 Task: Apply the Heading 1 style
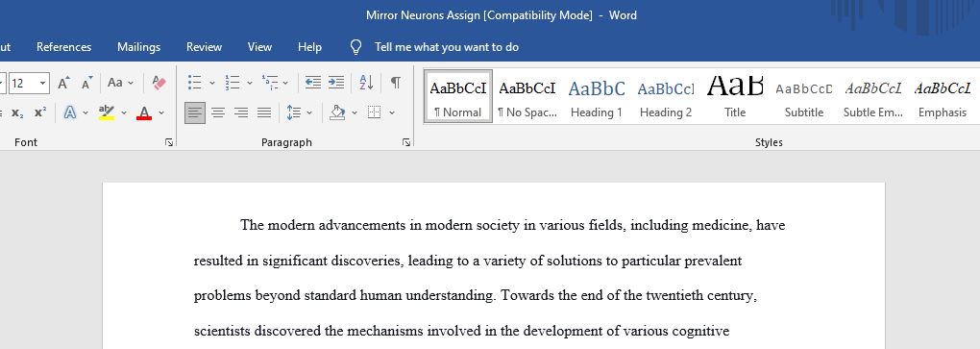pyautogui.click(x=597, y=96)
